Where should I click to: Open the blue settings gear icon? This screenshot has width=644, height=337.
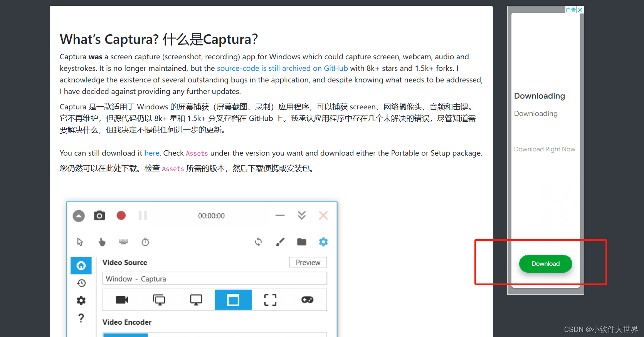coord(323,242)
